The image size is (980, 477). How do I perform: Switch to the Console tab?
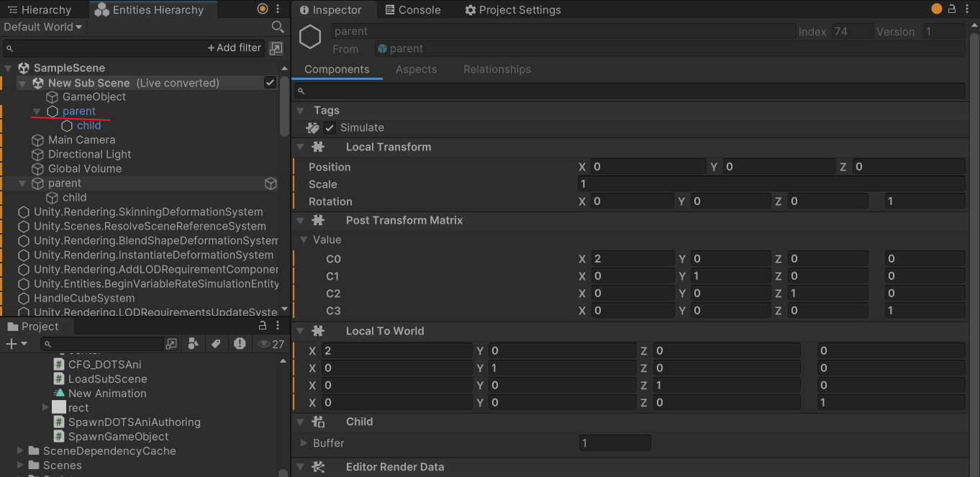[413, 10]
